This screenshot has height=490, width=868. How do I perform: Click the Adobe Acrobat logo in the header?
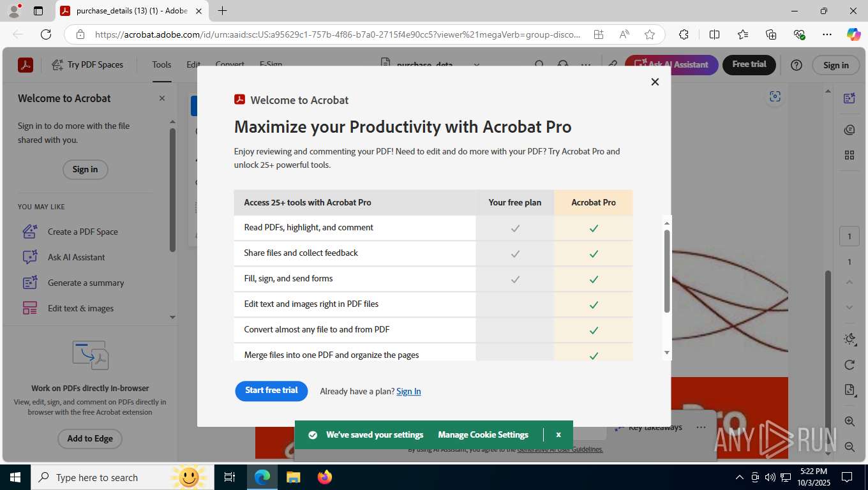tap(26, 65)
